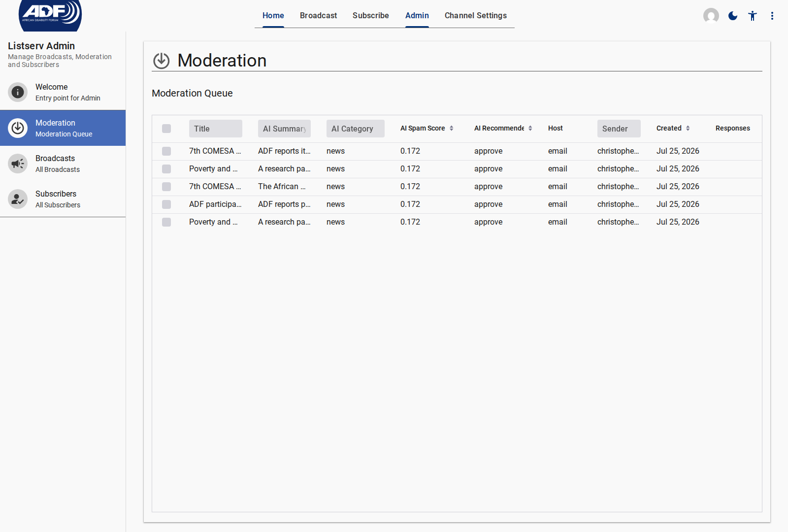Click the AI Summary filter field

point(284,129)
